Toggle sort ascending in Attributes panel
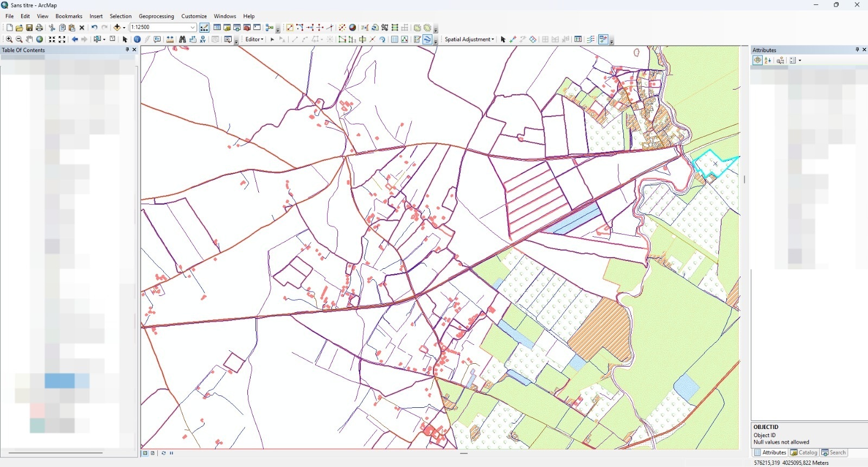 (768, 60)
